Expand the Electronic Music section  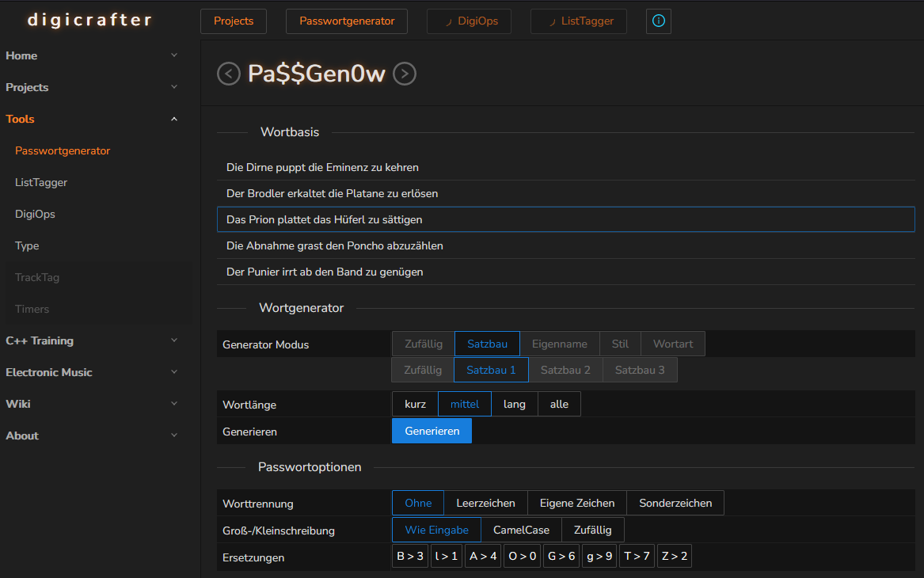174,372
